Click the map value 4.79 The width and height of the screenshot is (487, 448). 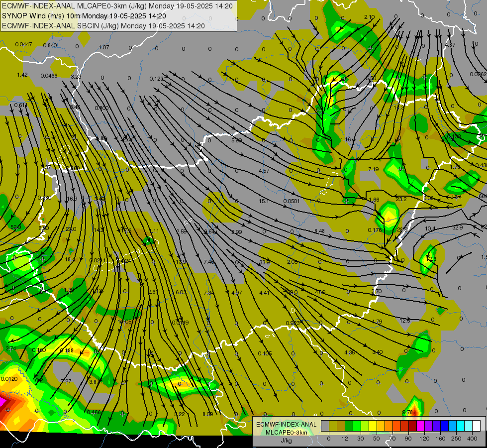pyautogui.click(x=377, y=322)
